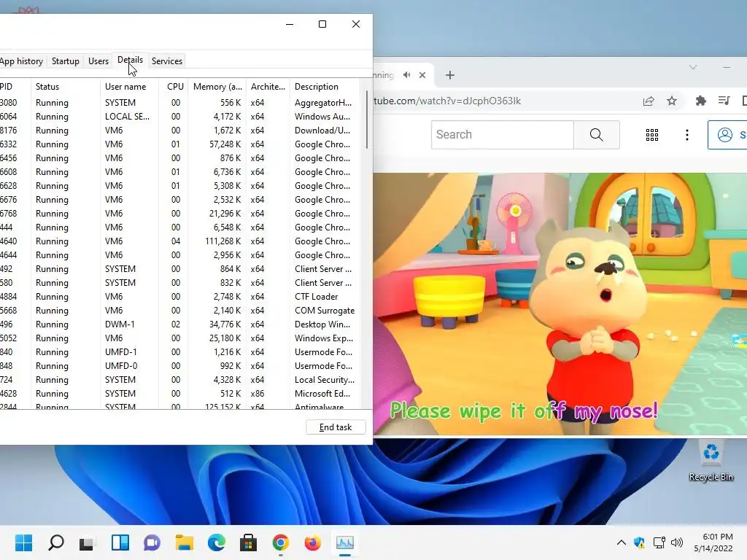Select Task Manager taskbar icon
Screen dimensions: 747x560
pos(344,542)
